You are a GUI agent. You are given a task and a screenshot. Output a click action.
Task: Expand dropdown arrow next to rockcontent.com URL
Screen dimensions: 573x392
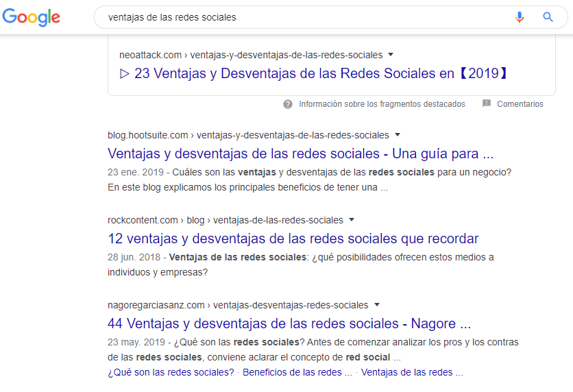(x=352, y=219)
